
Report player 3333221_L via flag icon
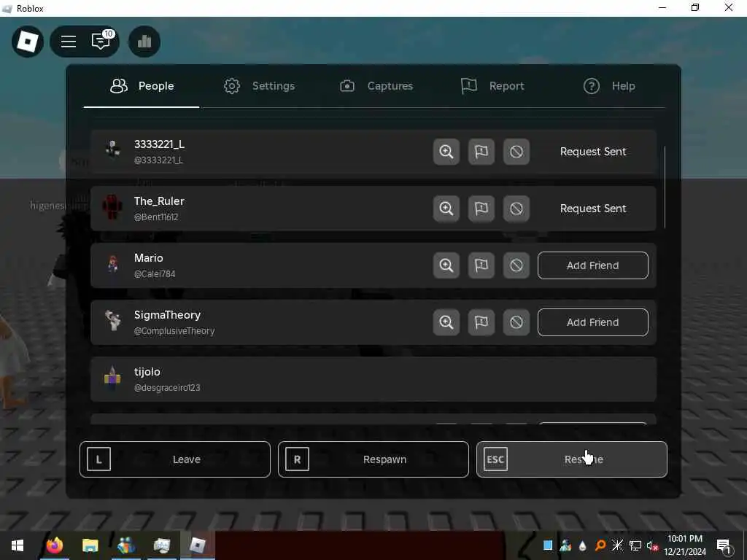481,152
